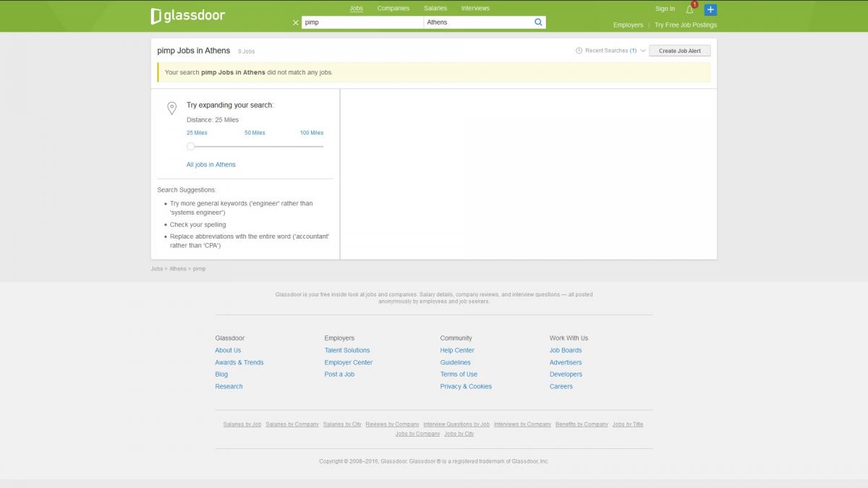Clear the search keyword with the X icon
This screenshot has height=488, width=868.
(295, 22)
